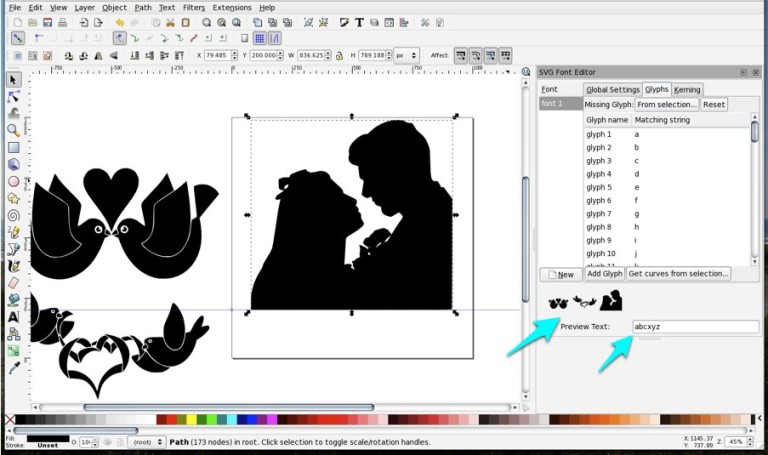Viewport: 768px width, 455px height.
Task: Click the From selection... button
Action: point(667,104)
